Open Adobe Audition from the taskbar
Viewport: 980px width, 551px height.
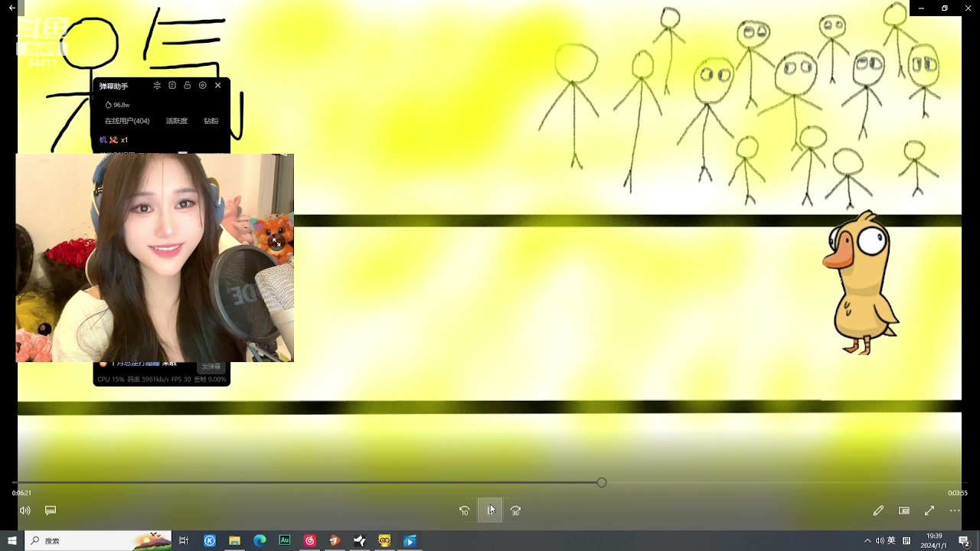[285, 541]
